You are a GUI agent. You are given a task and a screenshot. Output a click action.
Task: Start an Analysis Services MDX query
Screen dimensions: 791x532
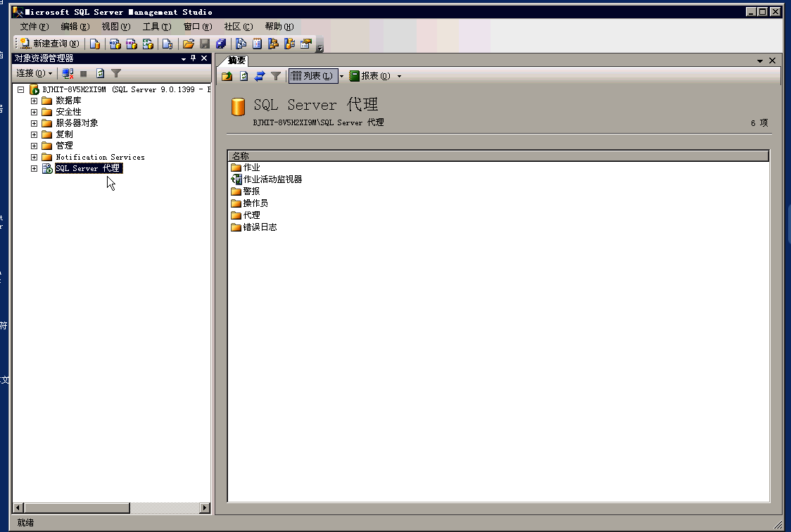tap(115, 44)
